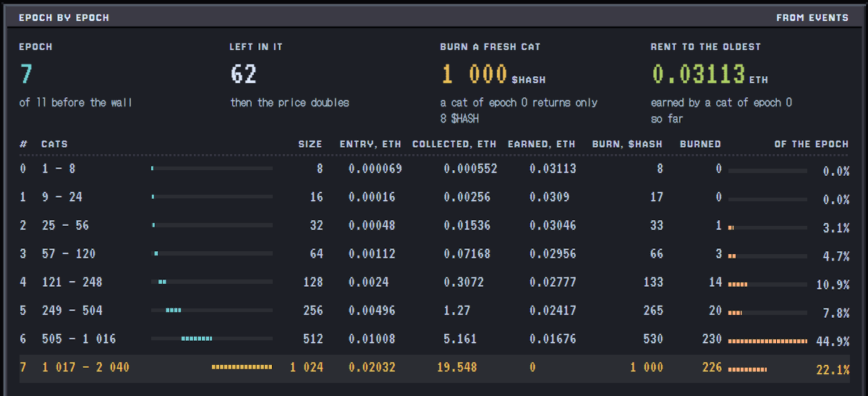Click entry price 0.000069 for epoch 0
This screenshot has width=868, height=396.
(375, 169)
